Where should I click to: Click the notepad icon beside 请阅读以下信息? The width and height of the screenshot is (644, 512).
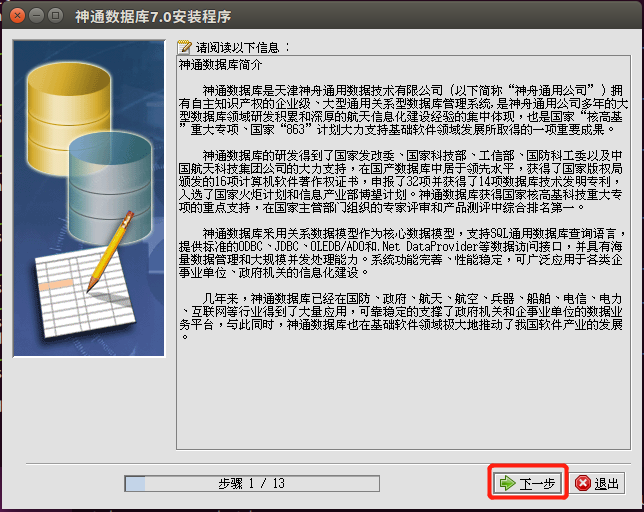click(184, 47)
